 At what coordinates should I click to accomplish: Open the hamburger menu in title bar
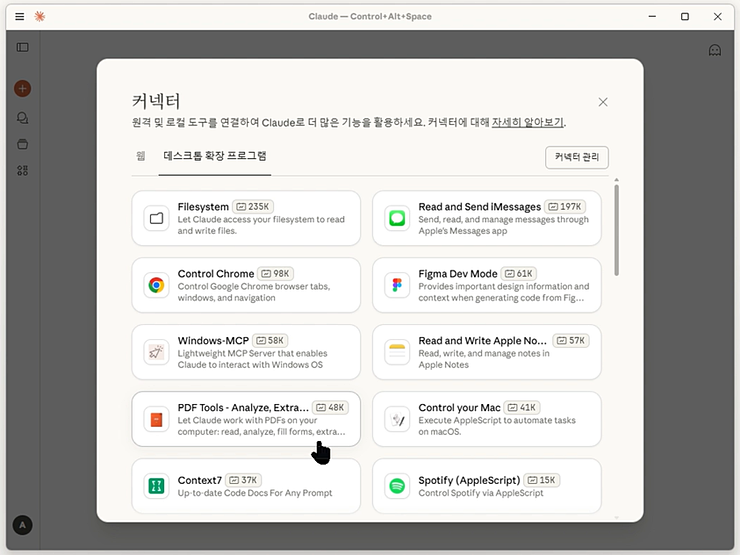coord(19,17)
